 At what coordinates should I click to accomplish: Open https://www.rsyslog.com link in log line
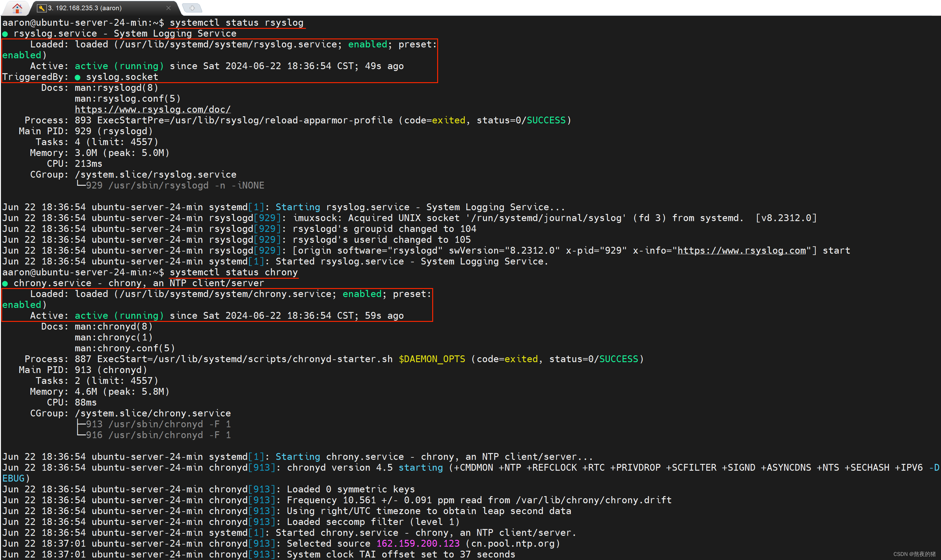741,251
